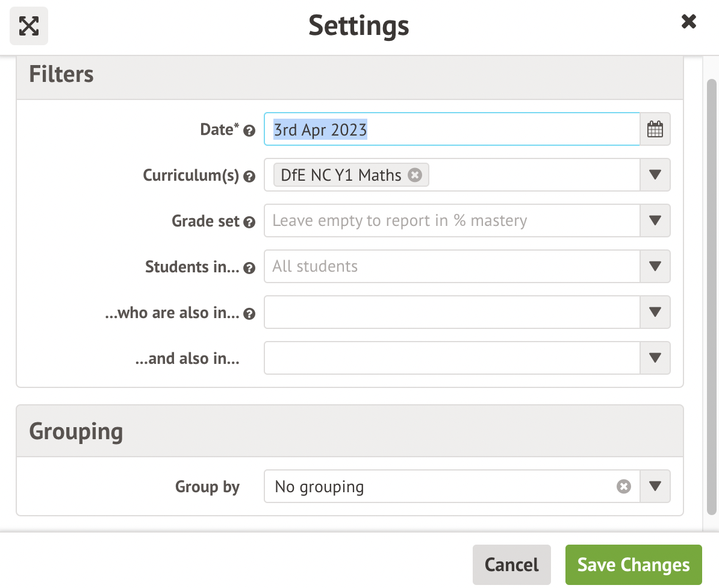This screenshot has width=719, height=588.
Task: Click the Save Changes button
Action: click(x=633, y=565)
